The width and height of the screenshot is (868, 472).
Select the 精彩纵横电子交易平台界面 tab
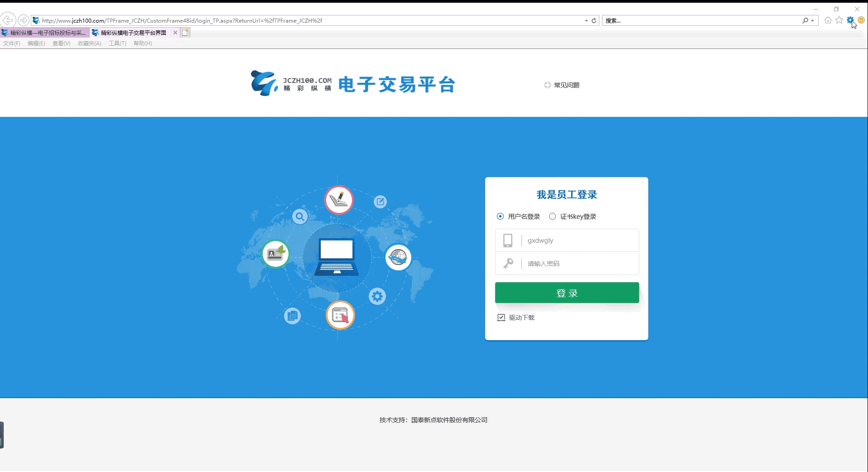tap(134, 33)
